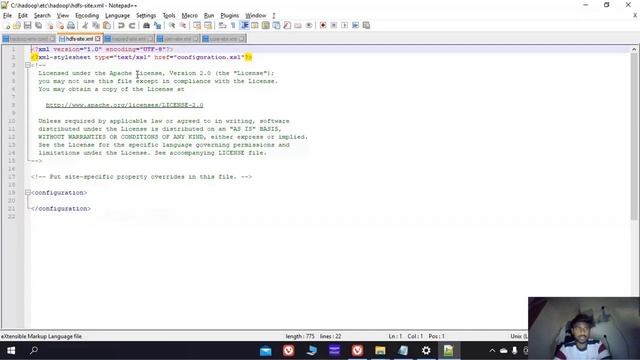This screenshot has height=360, width=640.
Task: Toggle word wrap in the toolbar
Action: click(x=222, y=25)
